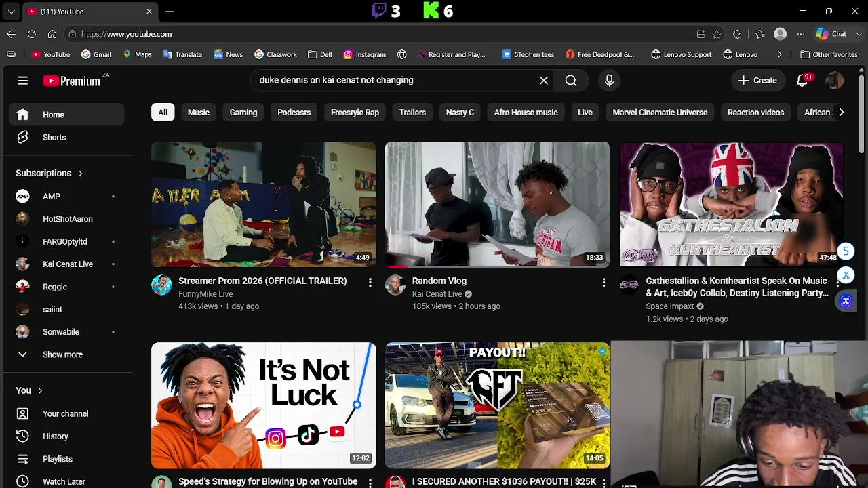Clear the search query with the X
868x488 pixels.
click(x=544, y=81)
